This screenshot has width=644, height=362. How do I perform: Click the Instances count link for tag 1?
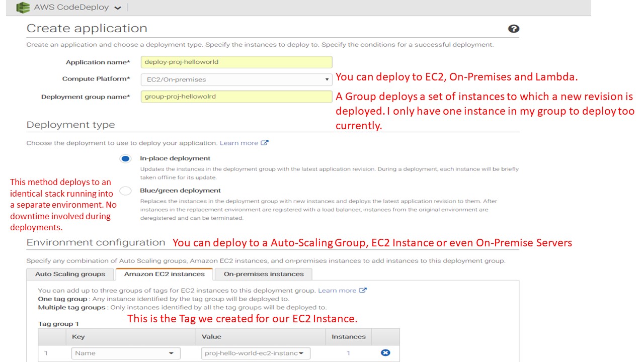pyautogui.click(x=348, y=353)
